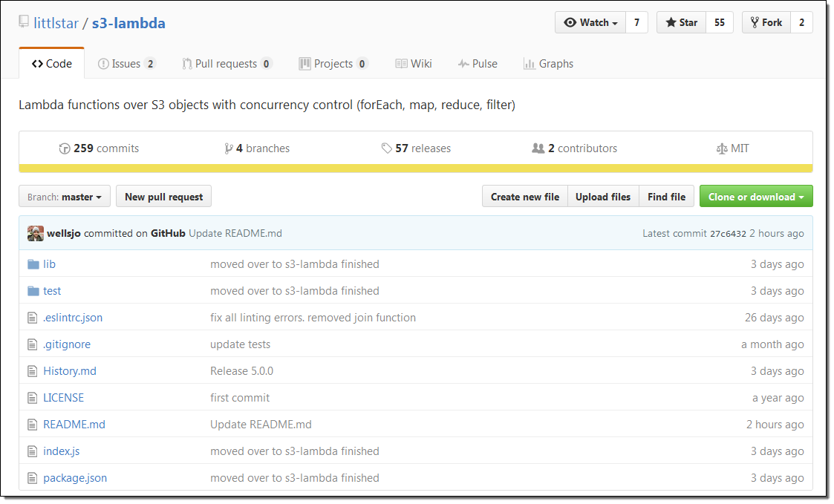
Task: Open the LICENSE file
Action: coord(64,398)
